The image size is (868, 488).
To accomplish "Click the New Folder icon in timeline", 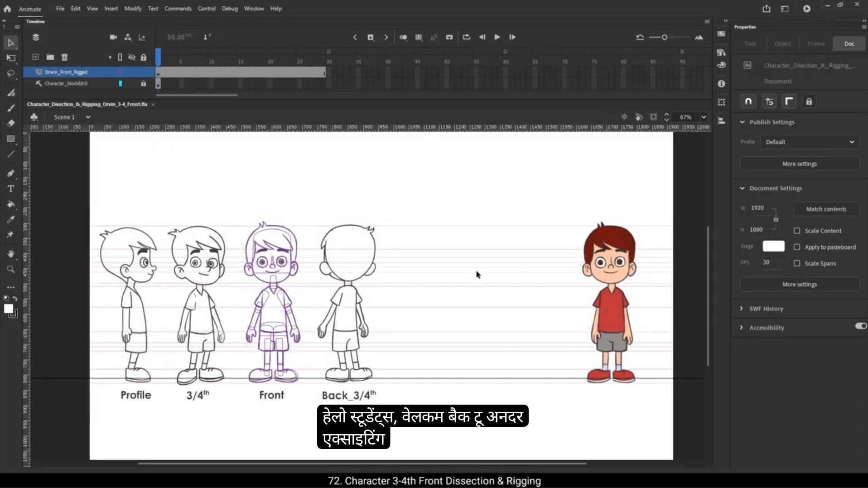I will 50,57.
